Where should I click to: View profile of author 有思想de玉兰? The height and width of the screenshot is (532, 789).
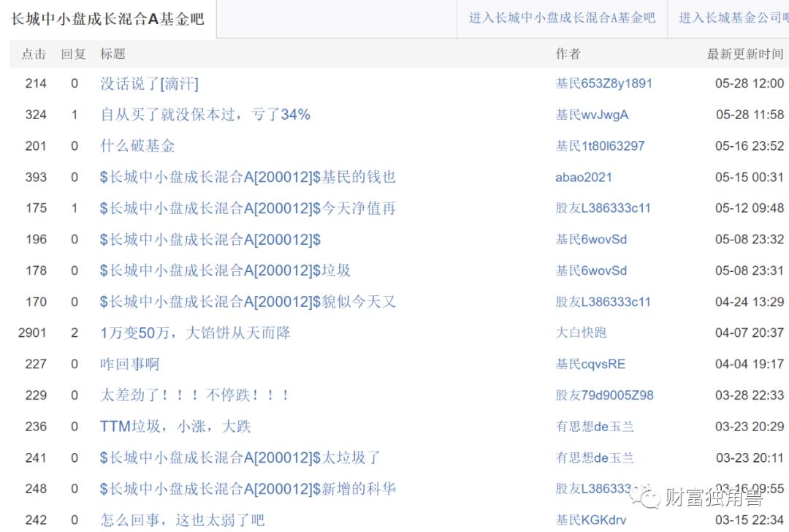pyautogui.click(x=595, y=426)
